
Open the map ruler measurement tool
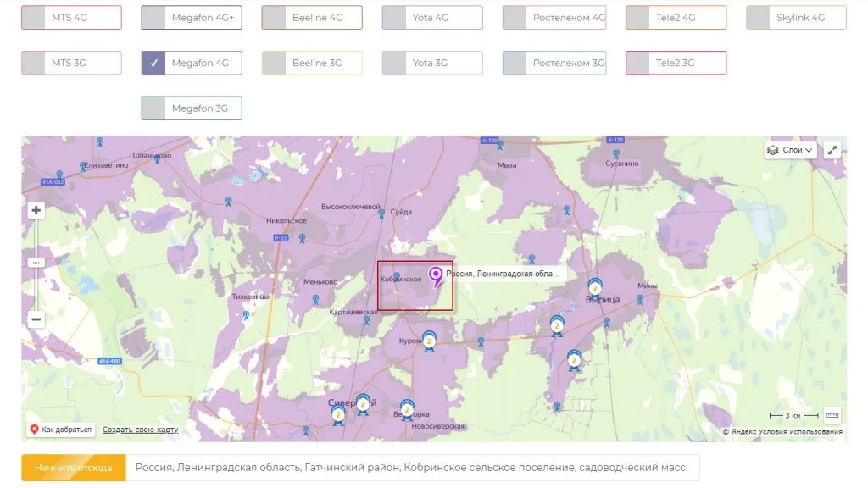(x=832, y=415)
